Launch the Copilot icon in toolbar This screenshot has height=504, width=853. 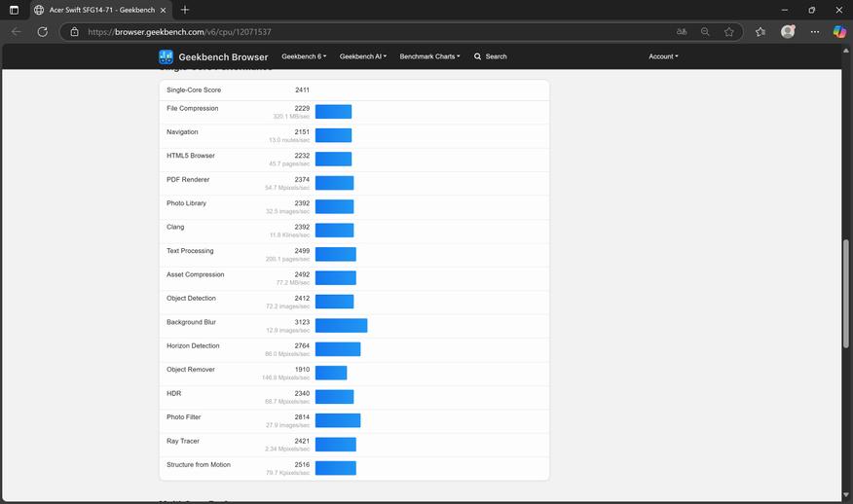coord(838,31)
